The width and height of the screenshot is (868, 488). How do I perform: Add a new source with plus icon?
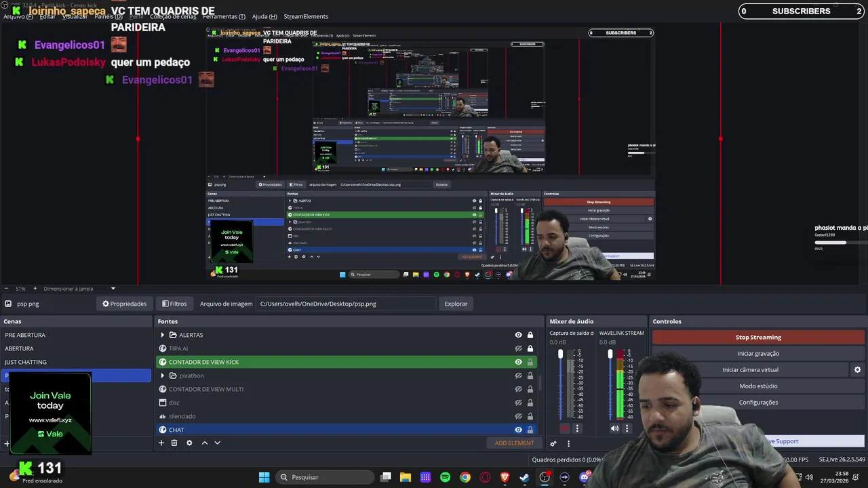(x=161, y=443)
